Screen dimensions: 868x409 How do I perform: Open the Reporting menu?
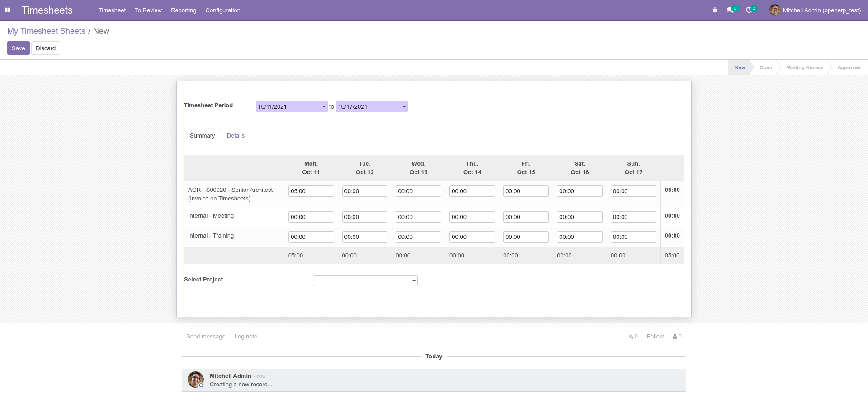[184, 10]
